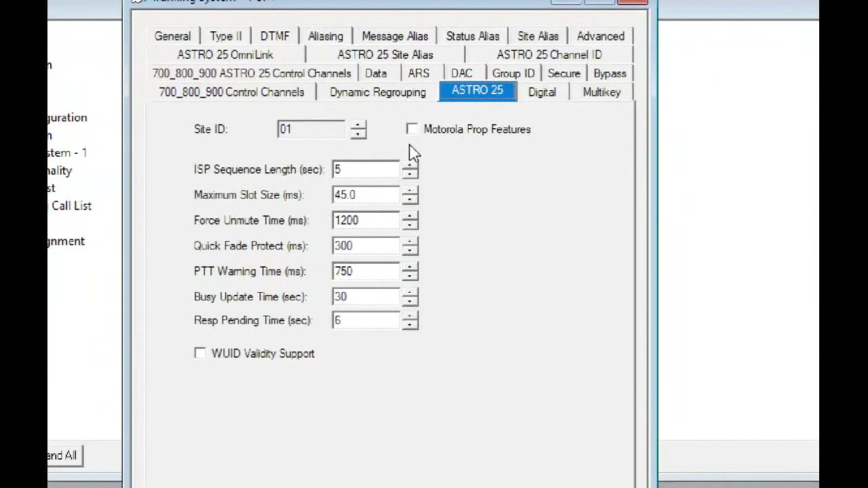
Task: Open the General tab
Action: 172,36
